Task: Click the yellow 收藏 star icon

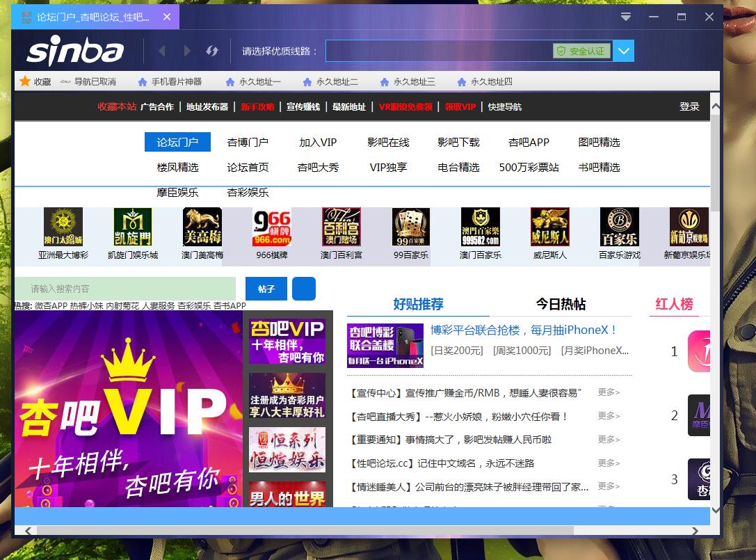Action: click(26, 81)
